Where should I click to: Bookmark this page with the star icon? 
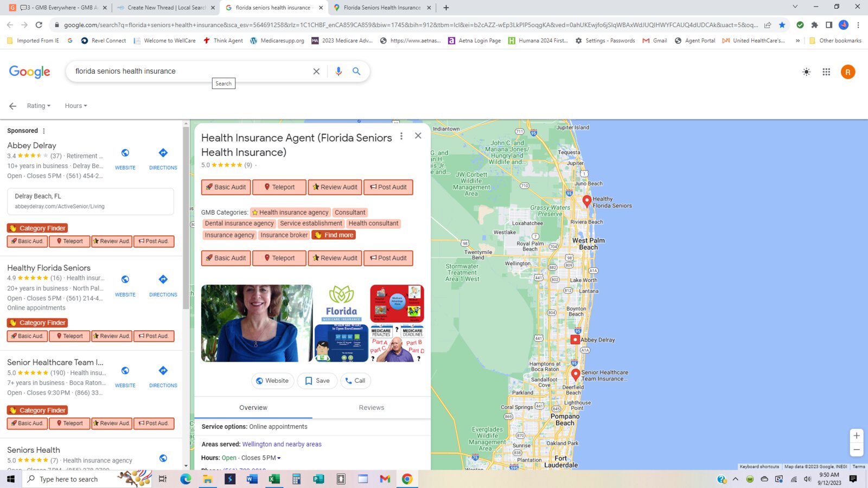(782, 24)
